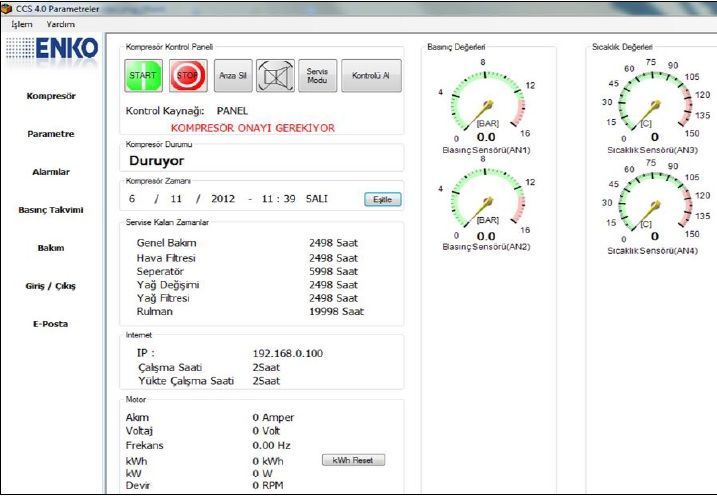Screen dimensions: 717x496
Task: Click the AN3 temperature sensor gauge
Action: 654,105
